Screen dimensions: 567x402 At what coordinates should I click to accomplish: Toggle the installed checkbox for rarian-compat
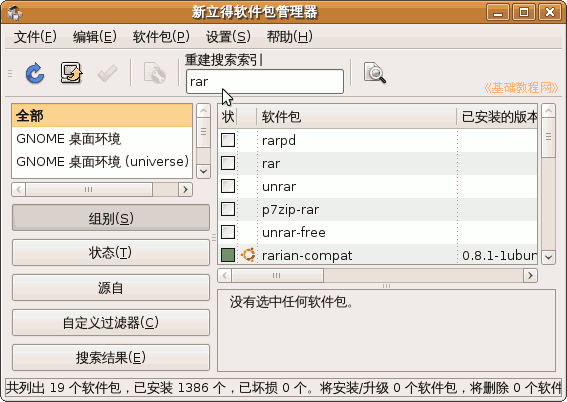pyautogui.click(x=228, y=255)
